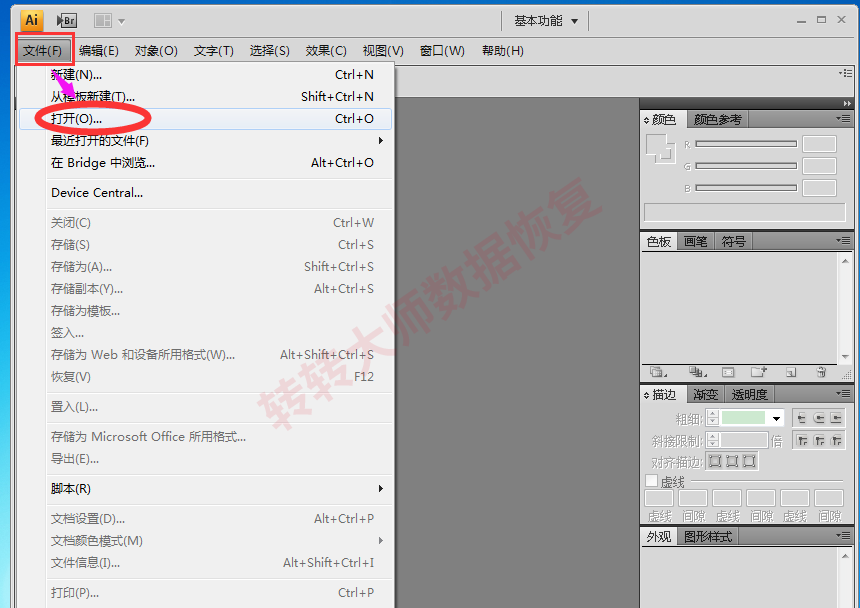Switch to the 透明度 tab
The height and width of the screenshot is (608, 860).
point(749,395)
